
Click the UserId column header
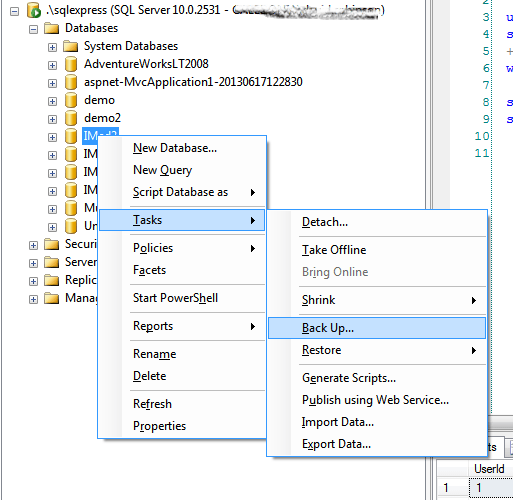click(491, 469)
